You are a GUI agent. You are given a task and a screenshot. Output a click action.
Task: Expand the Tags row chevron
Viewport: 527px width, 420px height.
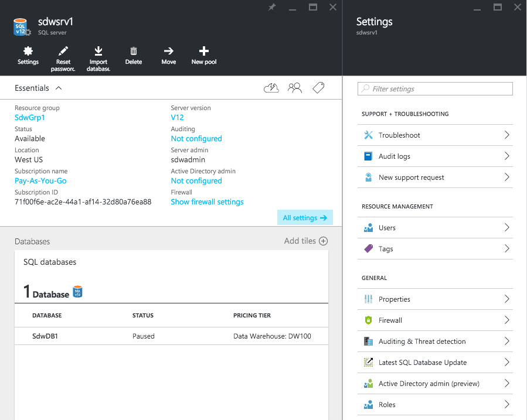pos(507,249)
